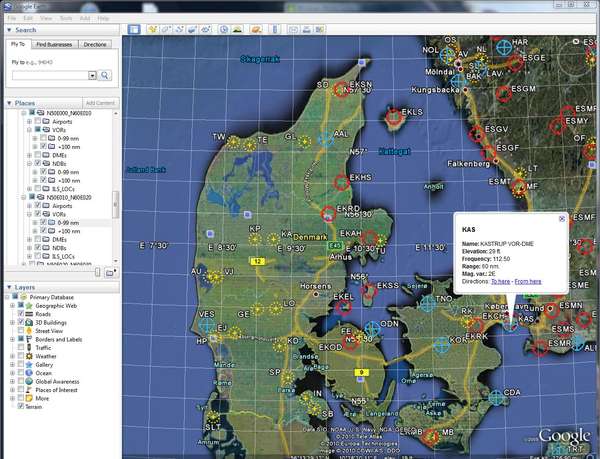Click the Places scrollbar down arrow
Image resolution: width=600 pixels, height=459 pixels.
116,260
